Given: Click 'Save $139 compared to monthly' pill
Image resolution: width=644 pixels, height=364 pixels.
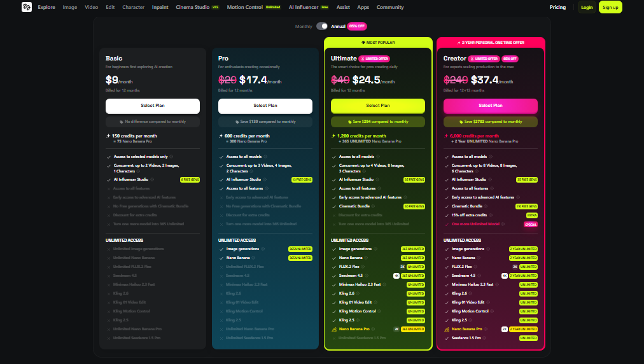Looking at the screenshot, I should tap(265, 122).
